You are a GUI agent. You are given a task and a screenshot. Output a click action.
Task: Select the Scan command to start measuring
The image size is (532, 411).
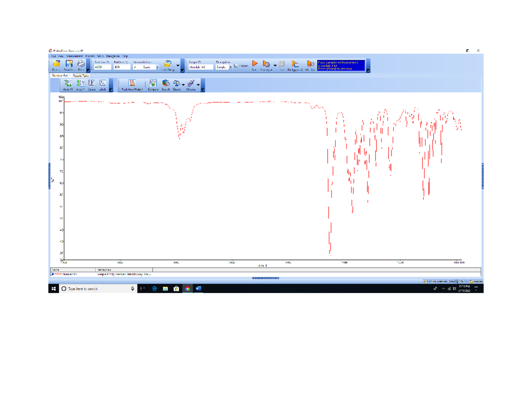[x=255, y=64]
